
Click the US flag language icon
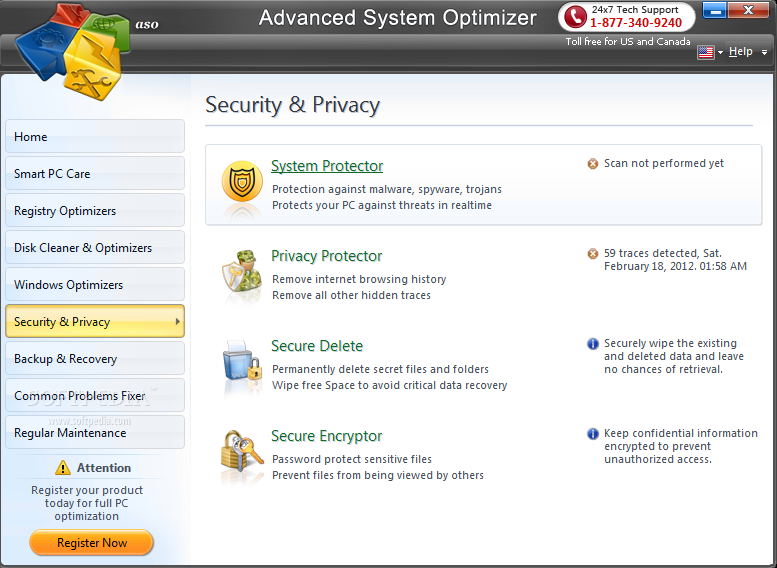coord(706,52)
